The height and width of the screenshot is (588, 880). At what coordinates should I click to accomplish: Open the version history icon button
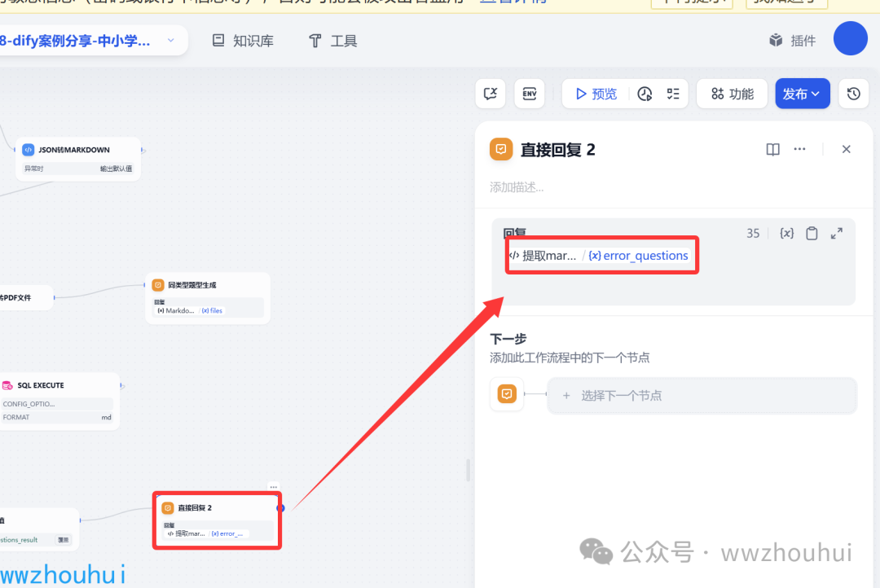coord(854,93)
